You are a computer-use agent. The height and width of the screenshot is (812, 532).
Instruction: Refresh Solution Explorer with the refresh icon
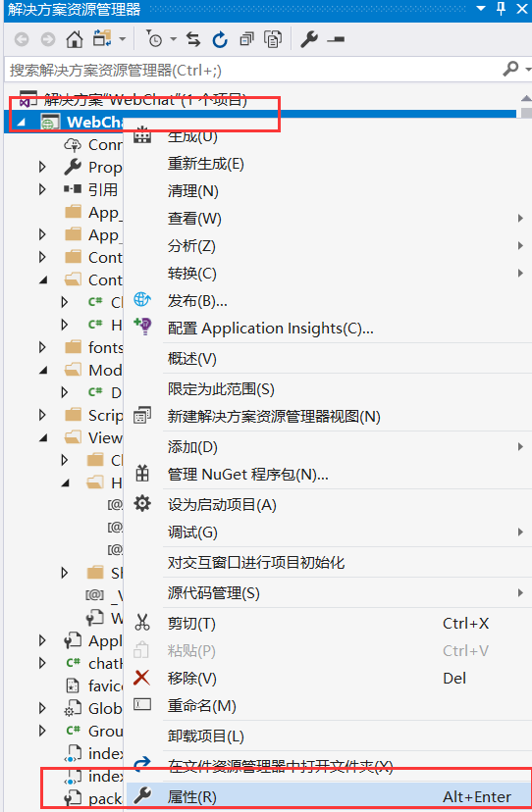click(220, 39)
